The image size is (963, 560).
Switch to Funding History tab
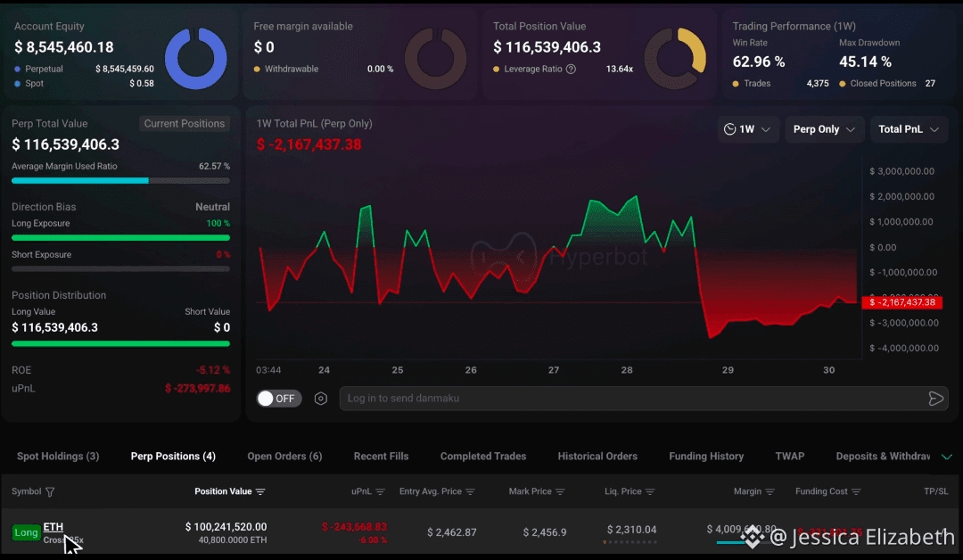706,457
